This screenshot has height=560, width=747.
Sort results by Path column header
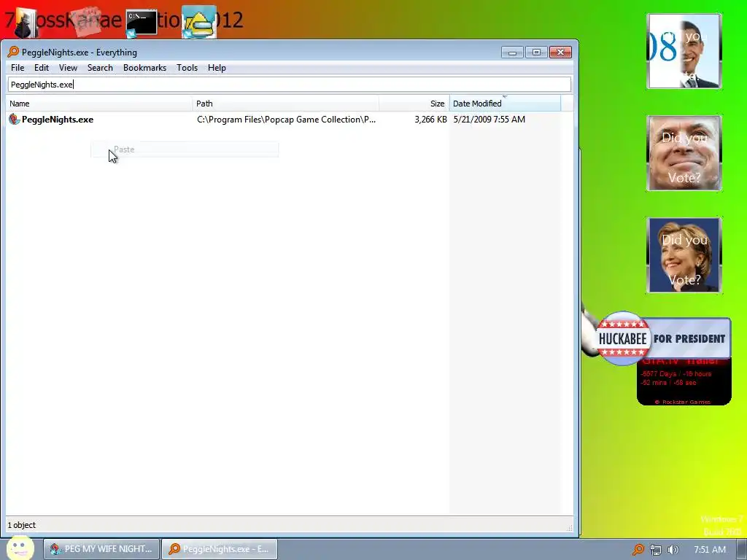(285, 104)
